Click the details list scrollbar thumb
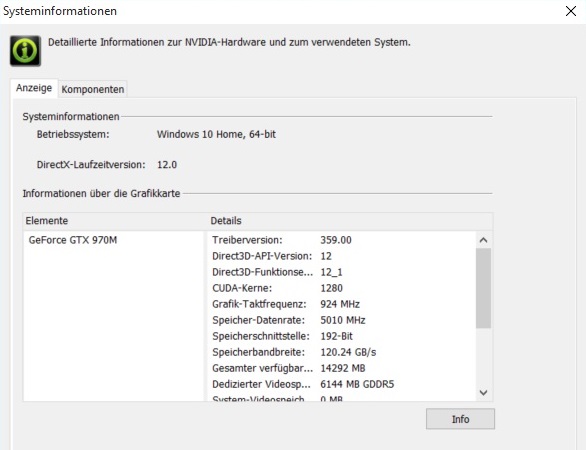This screenshot has height=450, width=586. point(483,288)
